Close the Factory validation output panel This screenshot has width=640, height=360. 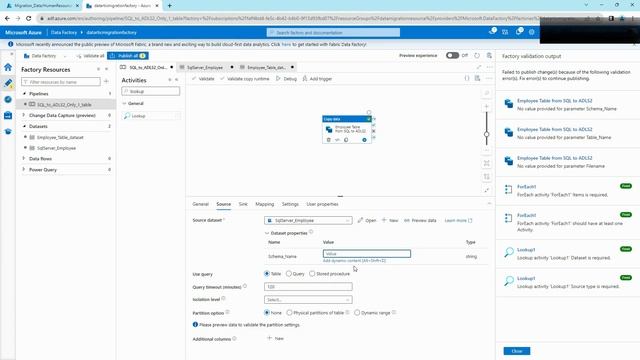(517, 351)
